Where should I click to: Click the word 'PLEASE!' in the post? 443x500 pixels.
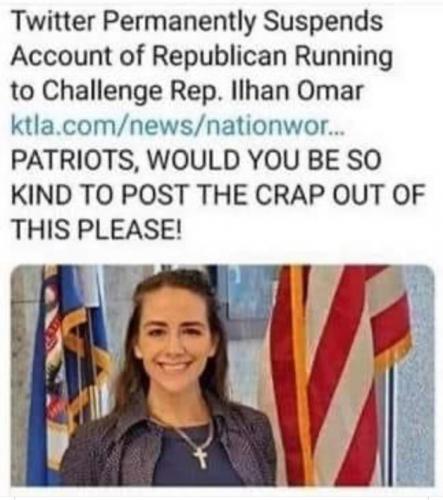click(130, 230)
